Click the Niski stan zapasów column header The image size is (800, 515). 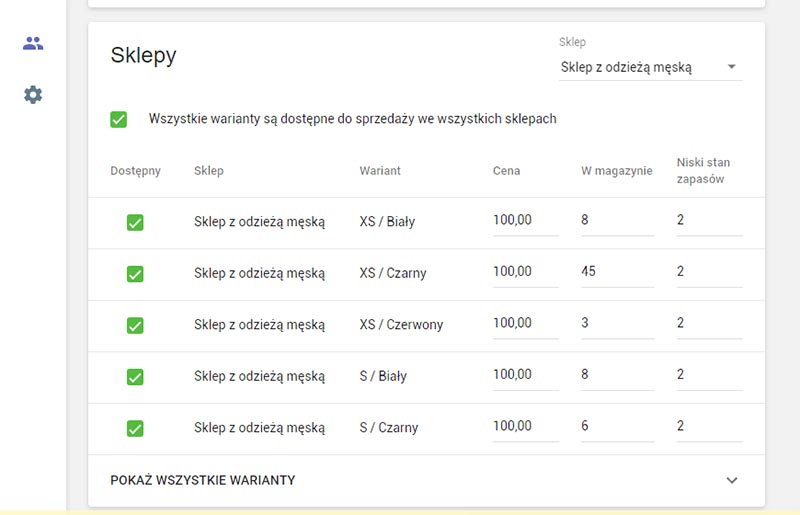pos(703,170)
